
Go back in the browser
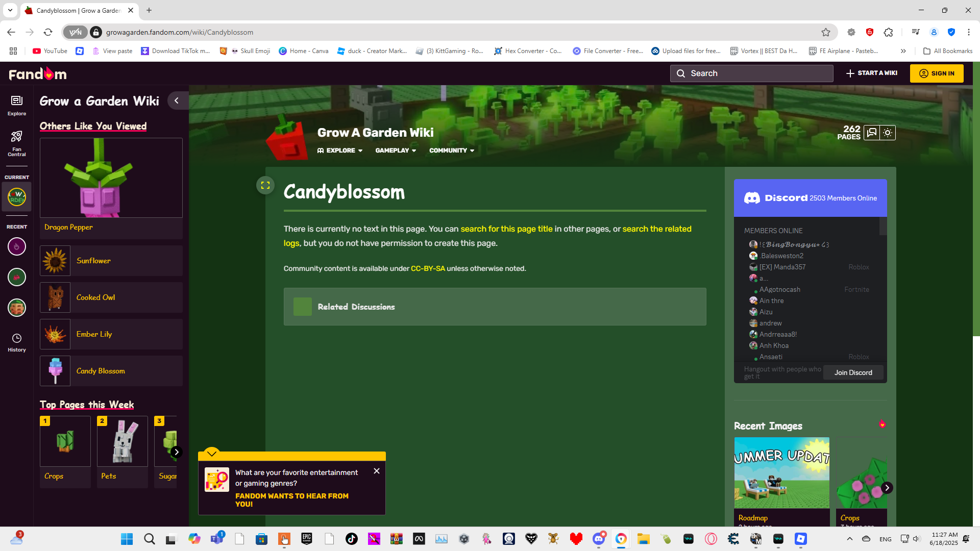[11, 32]
